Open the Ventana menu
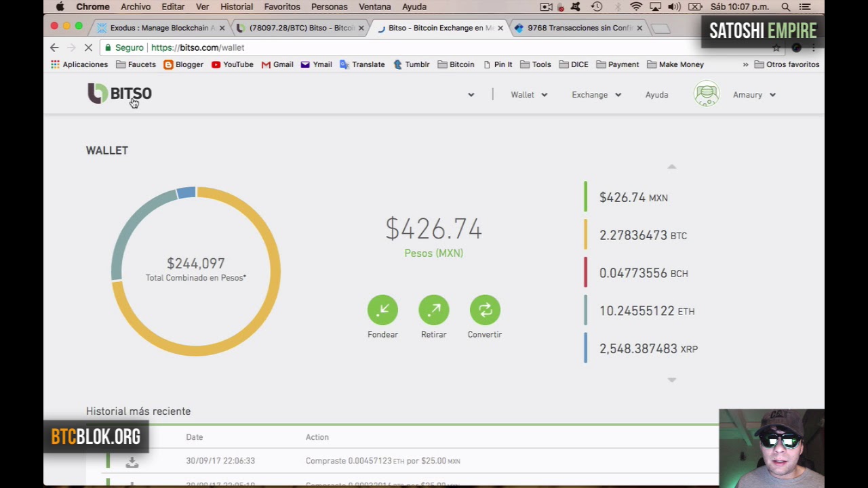868x488 pixels. tap(374, 7)
